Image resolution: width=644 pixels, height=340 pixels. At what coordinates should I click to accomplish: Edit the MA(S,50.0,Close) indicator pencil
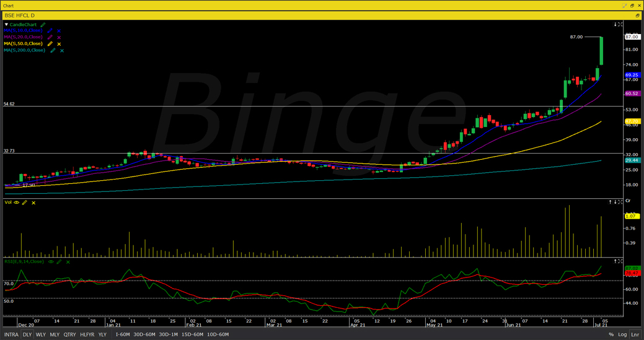(x=50, y=44)
